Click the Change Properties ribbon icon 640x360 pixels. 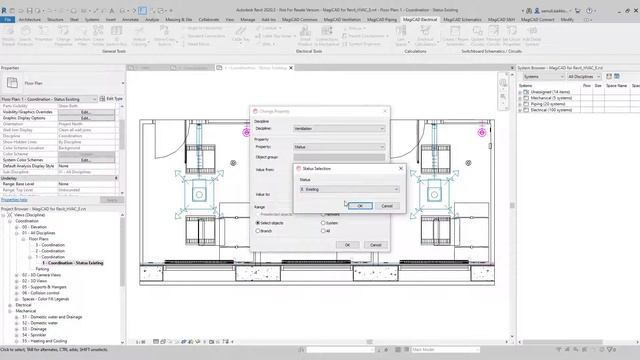(63, 35)
